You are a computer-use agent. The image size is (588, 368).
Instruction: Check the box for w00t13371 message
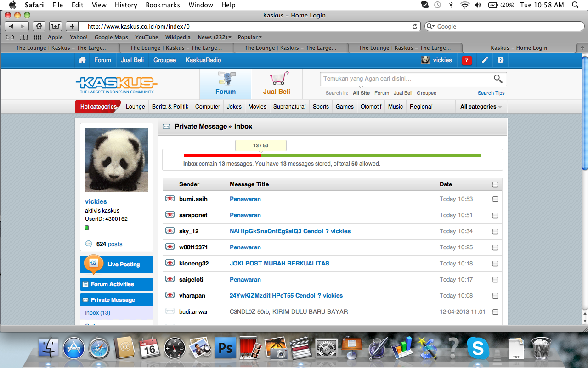click(495, 247)
